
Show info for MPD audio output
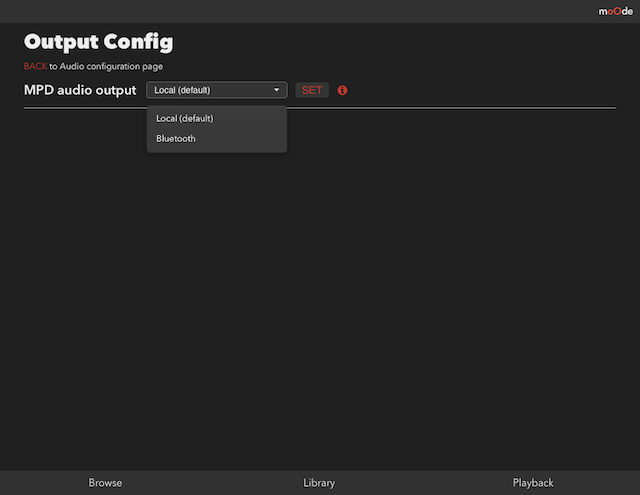342,90
